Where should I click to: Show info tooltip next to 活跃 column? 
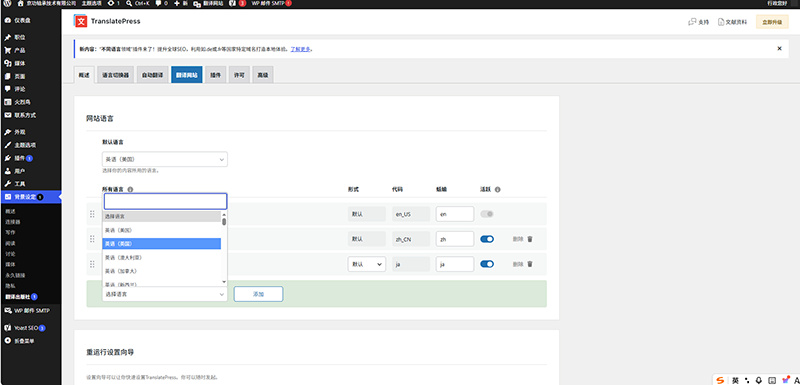click(497, 189)
